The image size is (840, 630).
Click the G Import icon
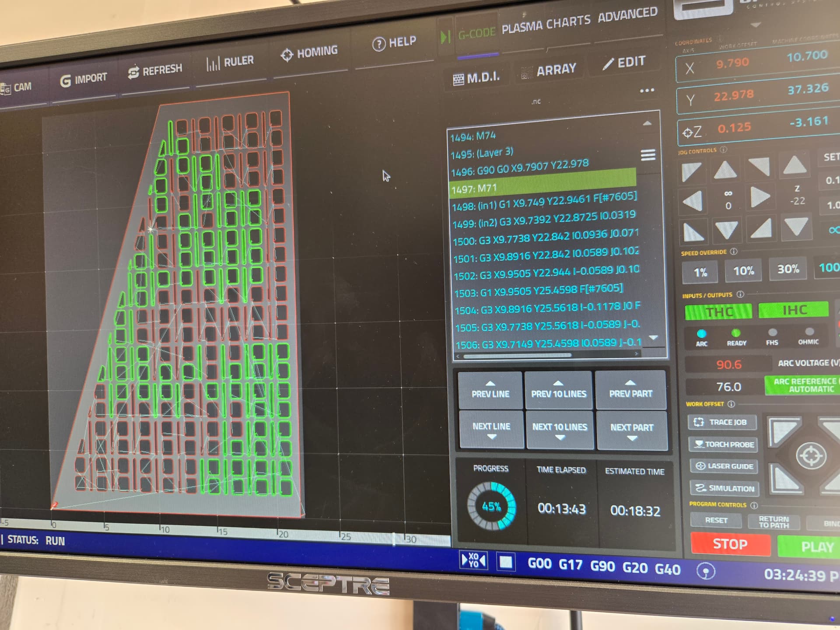click(65, 80)
